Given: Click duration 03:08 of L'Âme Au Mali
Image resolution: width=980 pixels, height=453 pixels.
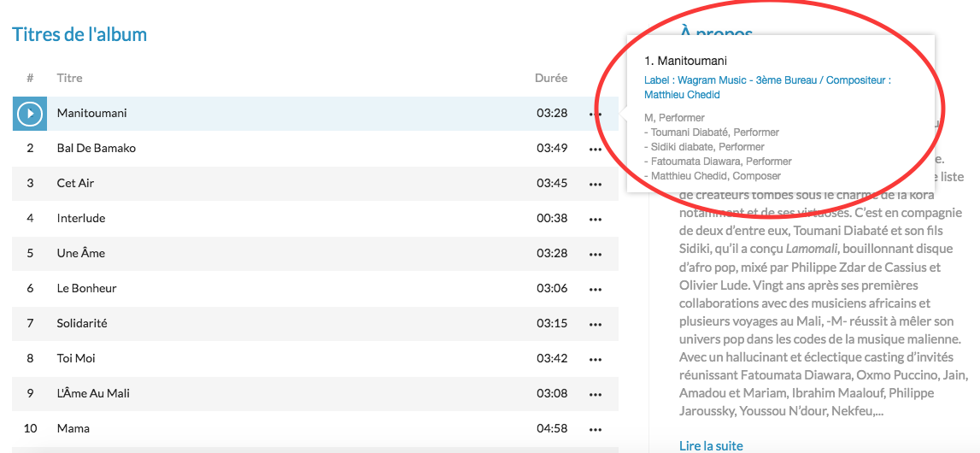Looking at the screenshot, I should pyautogui.click(x=552, y=393).
